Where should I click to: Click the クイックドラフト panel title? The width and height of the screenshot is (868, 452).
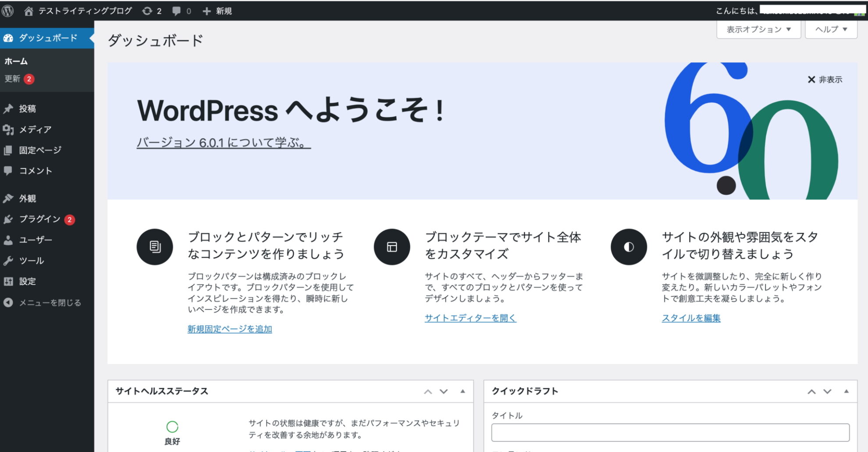point(525,391)
